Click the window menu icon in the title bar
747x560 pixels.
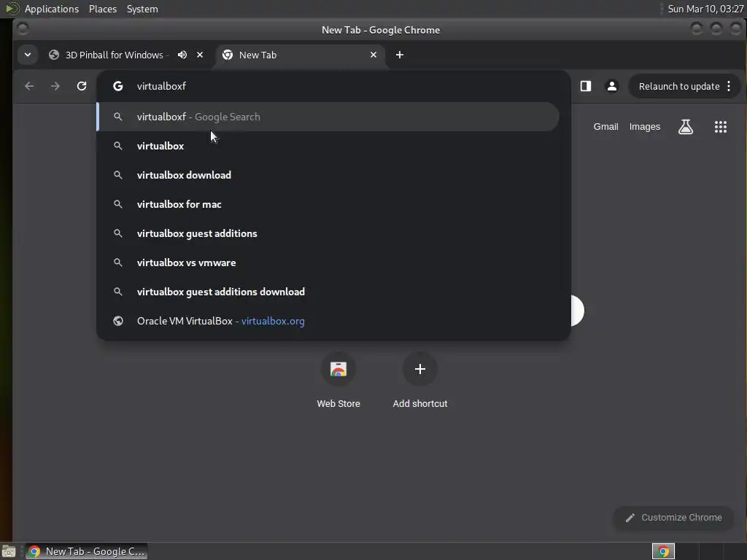[x=23, y=29]
